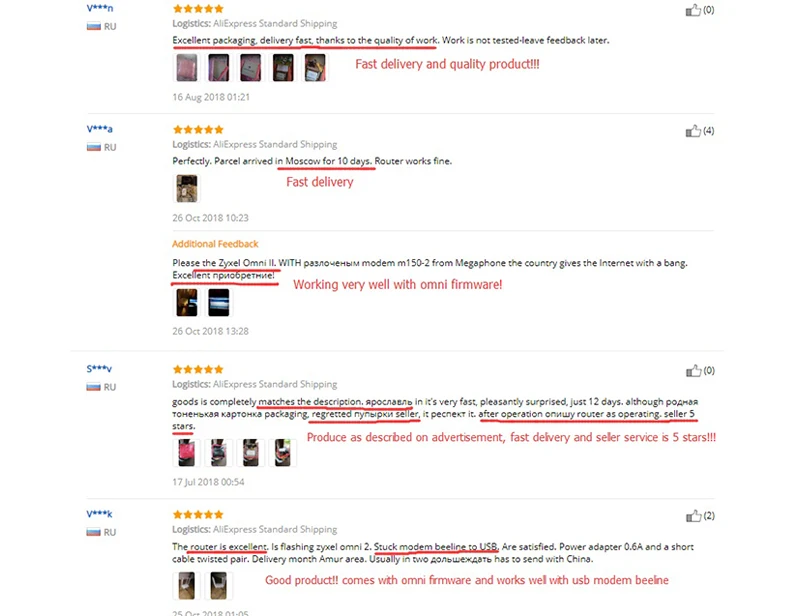Click thumbs-up icon on V***n's review

click(693, 10)
